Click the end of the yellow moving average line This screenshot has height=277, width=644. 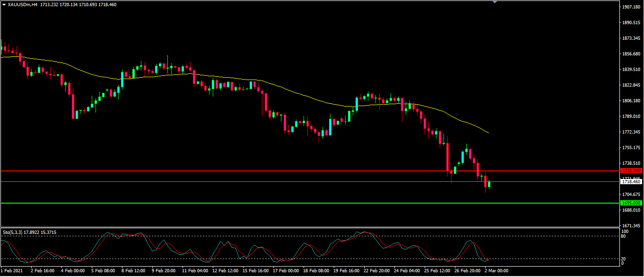pos(488,133)
